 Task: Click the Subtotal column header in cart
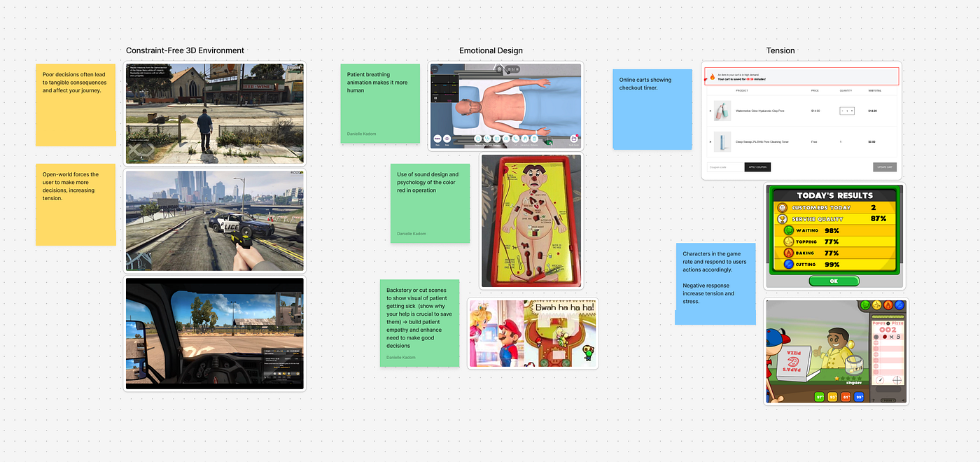click(x=875, y=91)
